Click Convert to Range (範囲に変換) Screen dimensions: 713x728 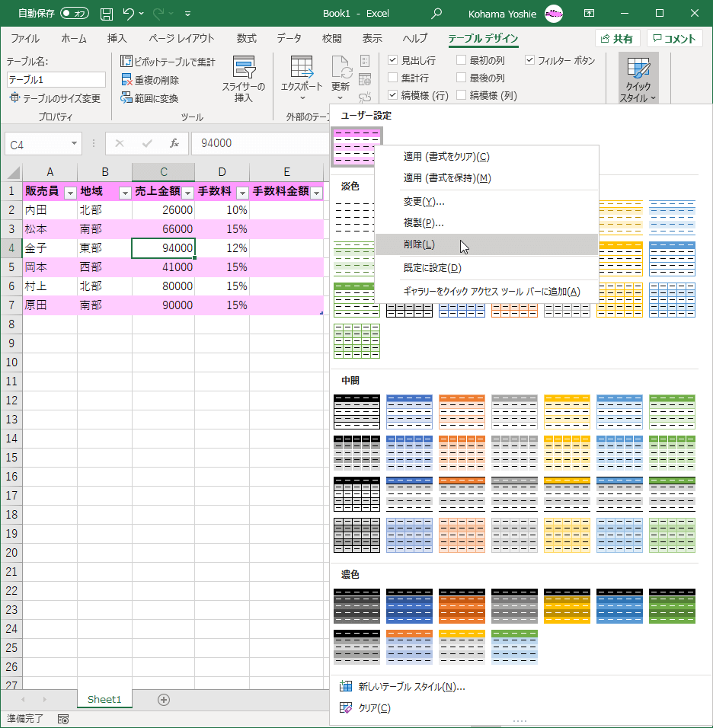149,98
